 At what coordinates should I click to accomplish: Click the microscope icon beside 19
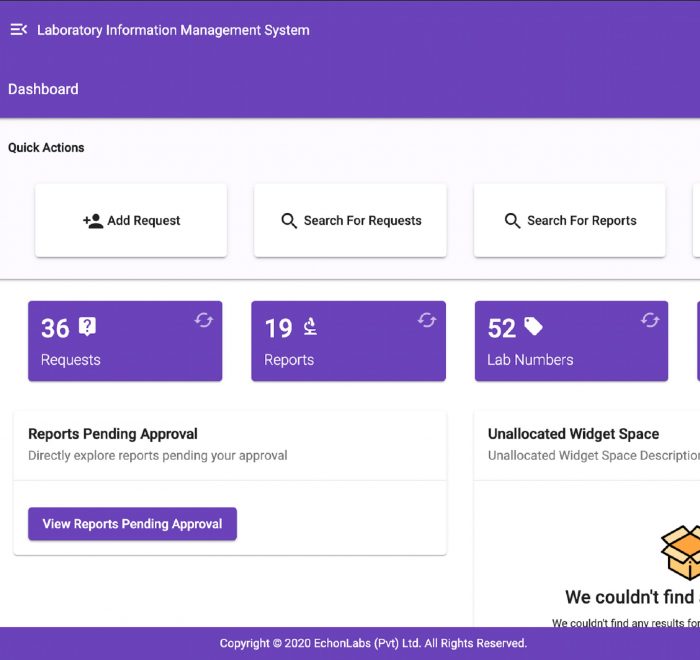click(x=310, y=326)
